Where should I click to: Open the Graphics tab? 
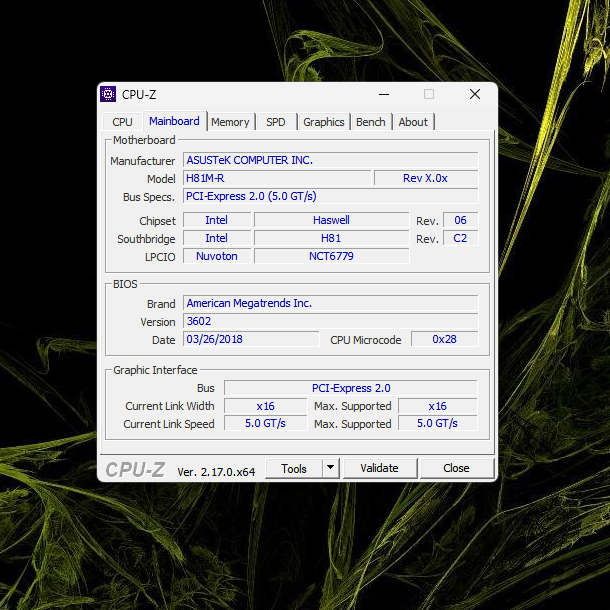point(324,122)
